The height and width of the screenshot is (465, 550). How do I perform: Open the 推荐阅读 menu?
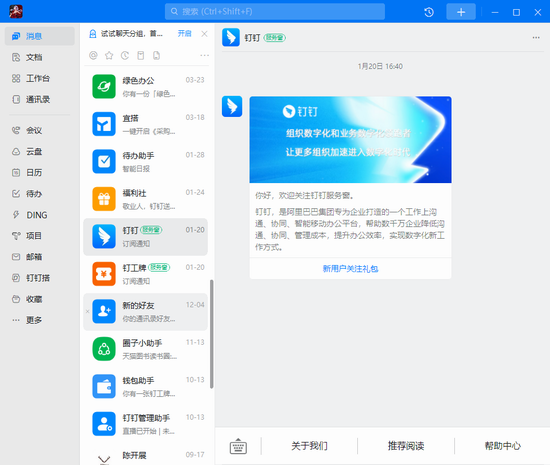[x=406, y=446]
